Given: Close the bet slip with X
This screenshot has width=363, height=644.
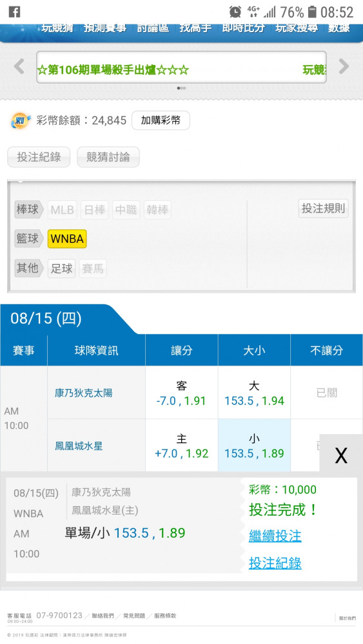Looking at the screenshot, I should pyautogui.click(x=341, y=455).
